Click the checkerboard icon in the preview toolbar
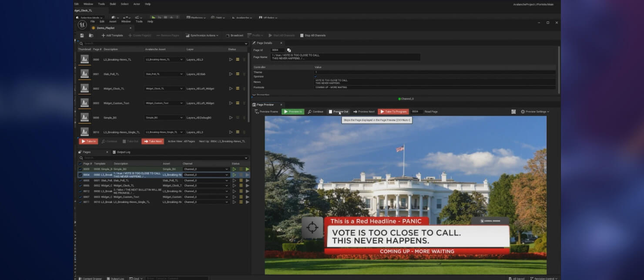644x280 pixels. (513, 111)
